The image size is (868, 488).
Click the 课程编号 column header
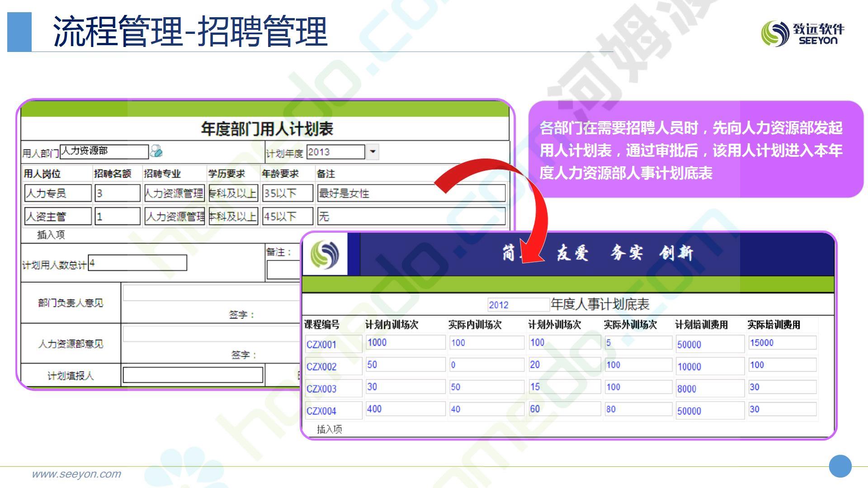[x=321, y=325]
